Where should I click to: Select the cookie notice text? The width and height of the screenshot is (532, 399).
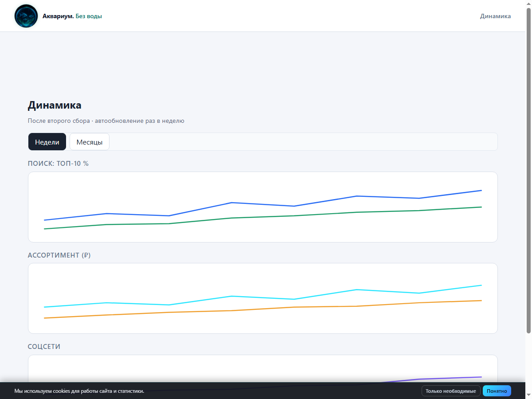(x=79, y=391)
